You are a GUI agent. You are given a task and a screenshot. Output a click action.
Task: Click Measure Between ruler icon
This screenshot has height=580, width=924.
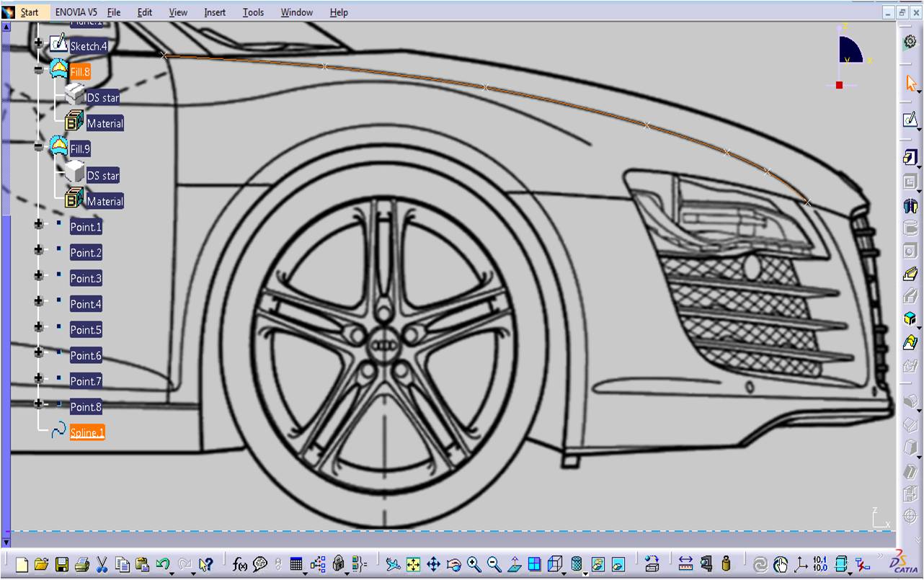[x=685, y=564]
